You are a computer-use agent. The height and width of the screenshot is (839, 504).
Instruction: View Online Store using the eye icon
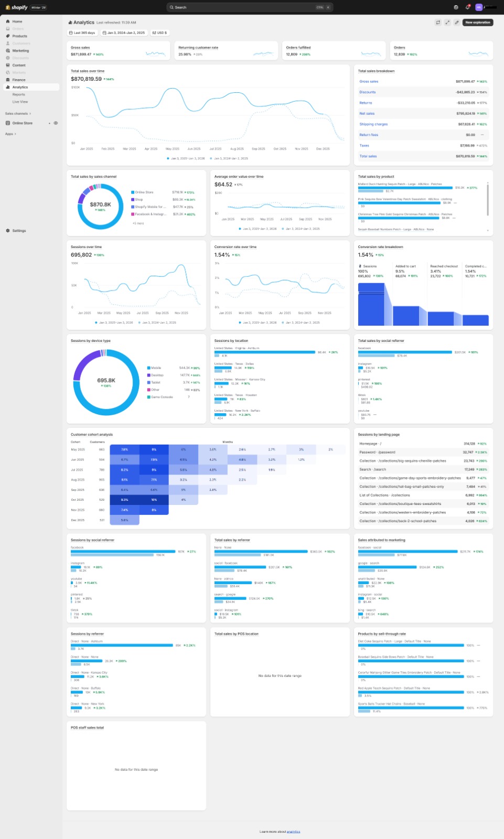(56, 123)
